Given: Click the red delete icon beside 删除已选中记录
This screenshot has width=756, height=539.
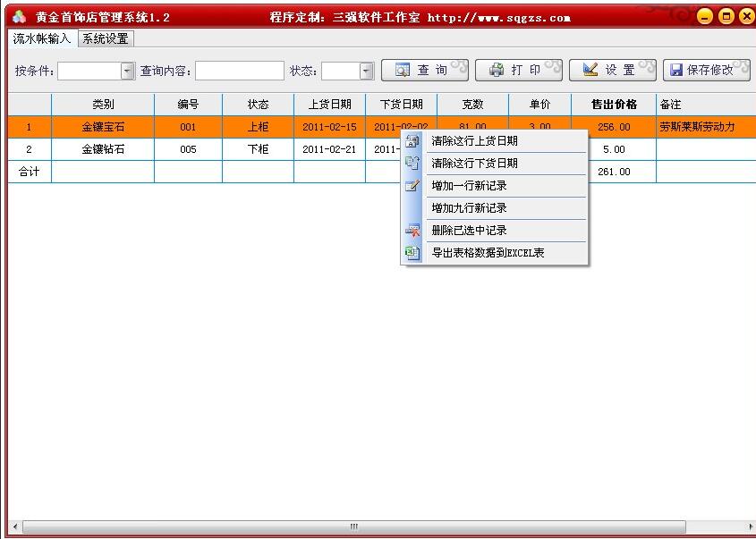Looking at the screenshot, I should coord(413,231).
